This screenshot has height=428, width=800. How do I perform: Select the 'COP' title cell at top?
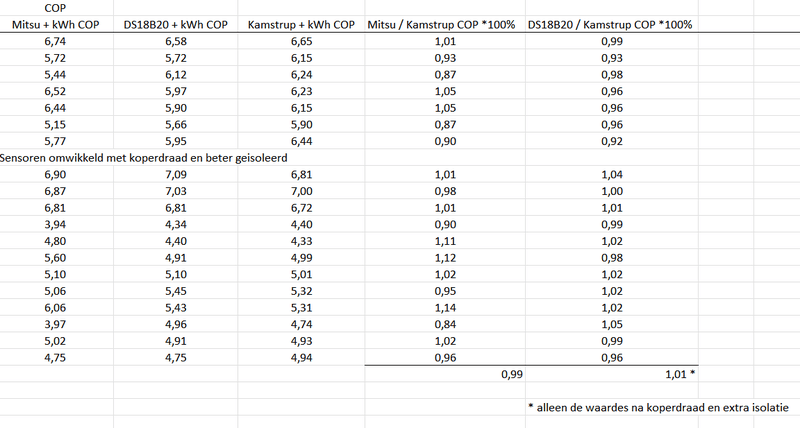pos(55,8)
